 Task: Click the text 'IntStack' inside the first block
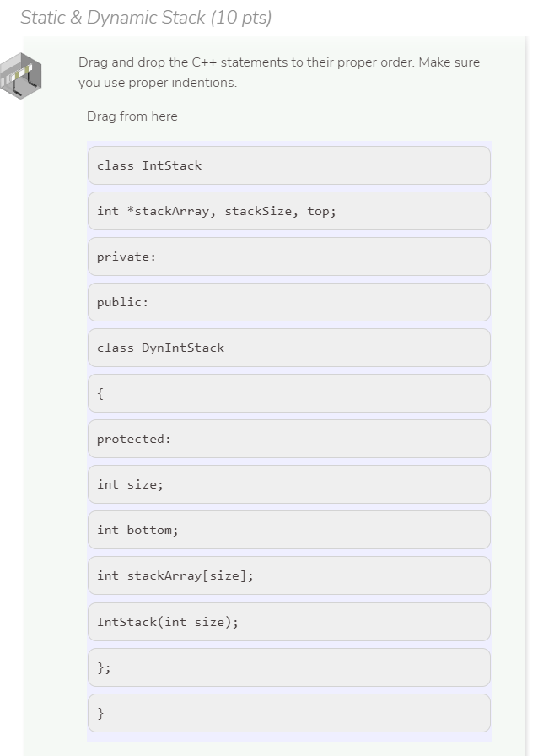pyautogui.click(x=172, y=165)
